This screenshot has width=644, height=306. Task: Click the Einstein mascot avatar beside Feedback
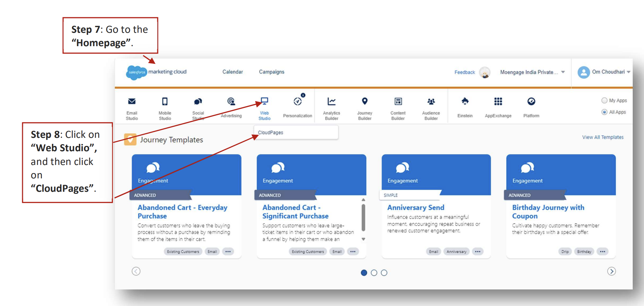pyautogui.click(x=485, y=72)
